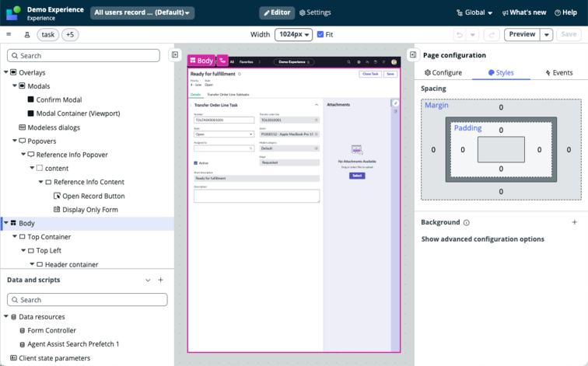Viewport: 588px width, 366px height.
Task: Switch to the Events tab
Action: (x=559, y=73)
